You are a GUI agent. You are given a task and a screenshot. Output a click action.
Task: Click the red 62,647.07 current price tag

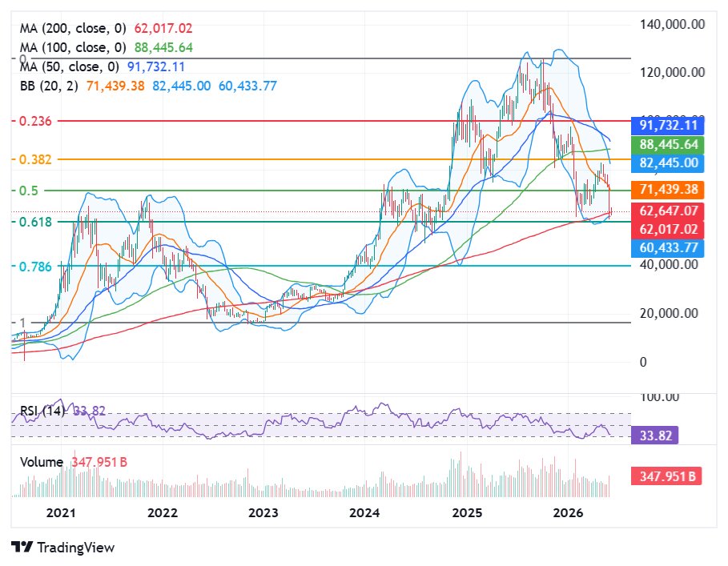point(668,211)
